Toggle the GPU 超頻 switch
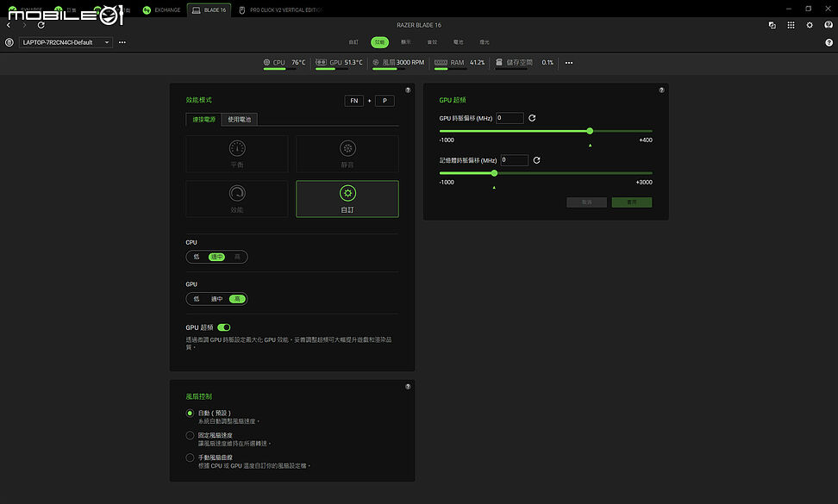This screenshot has width=838, height=504. coord(224,327)
